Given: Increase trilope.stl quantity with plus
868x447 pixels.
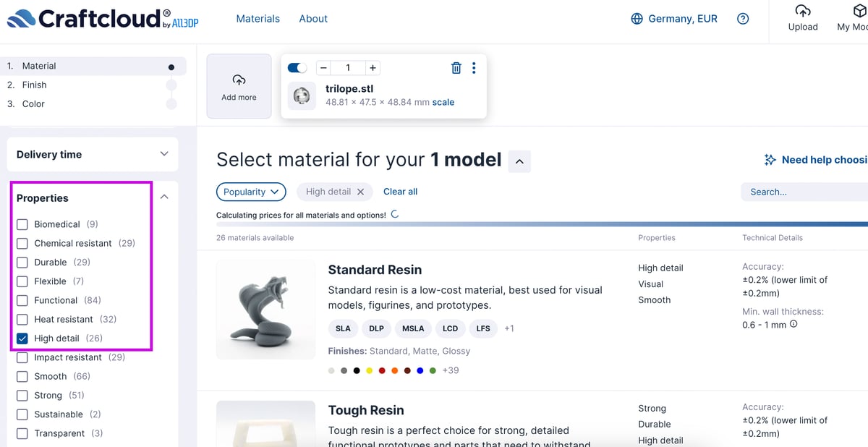Looking at the screenshot, I should pos(373,67).
